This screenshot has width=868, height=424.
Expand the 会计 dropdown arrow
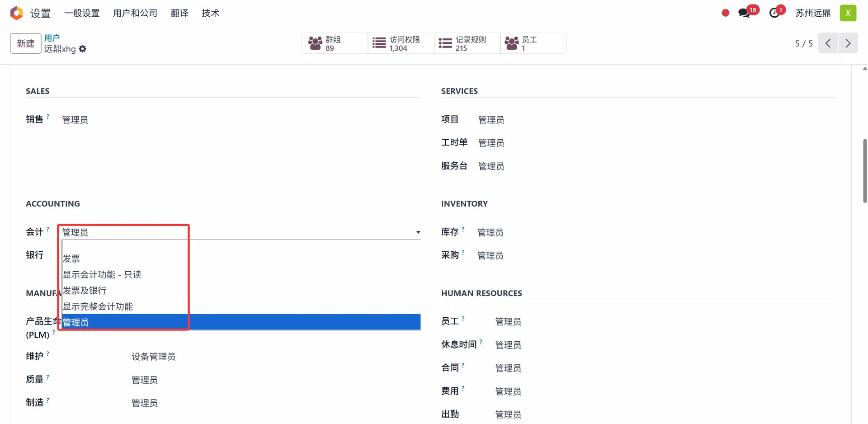[x=418, y=232]
